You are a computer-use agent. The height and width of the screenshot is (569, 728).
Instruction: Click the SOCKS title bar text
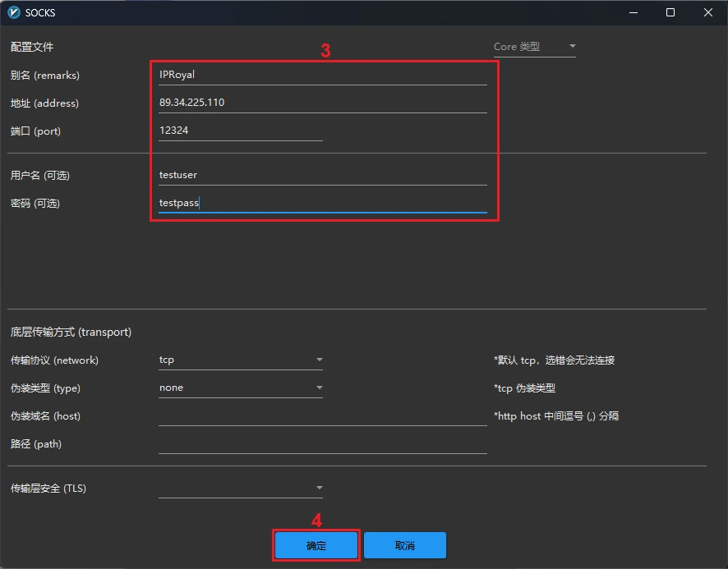point(40,13)
